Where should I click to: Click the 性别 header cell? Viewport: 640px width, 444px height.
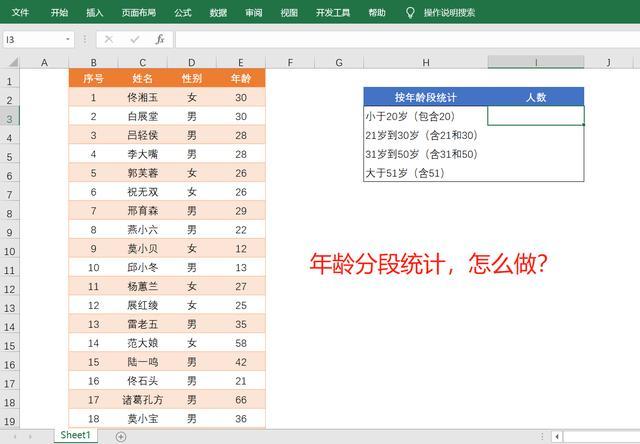click(x=192, y=78)
